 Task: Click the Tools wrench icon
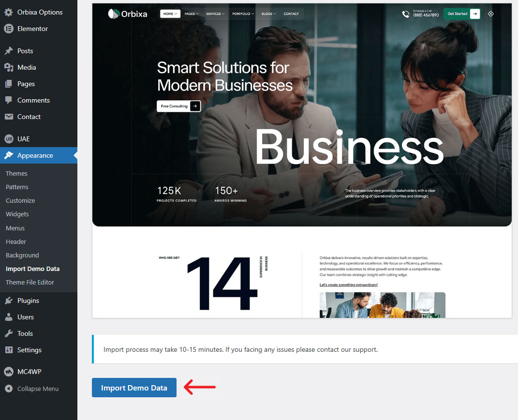(9, 333)
